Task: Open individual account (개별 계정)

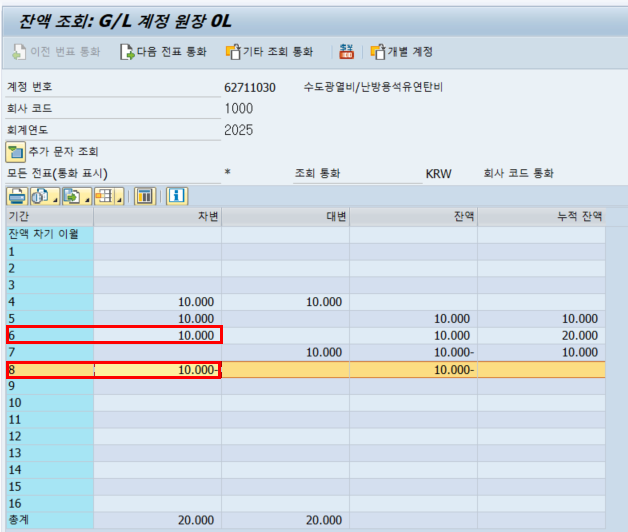Action: click(x=402, y=52)
